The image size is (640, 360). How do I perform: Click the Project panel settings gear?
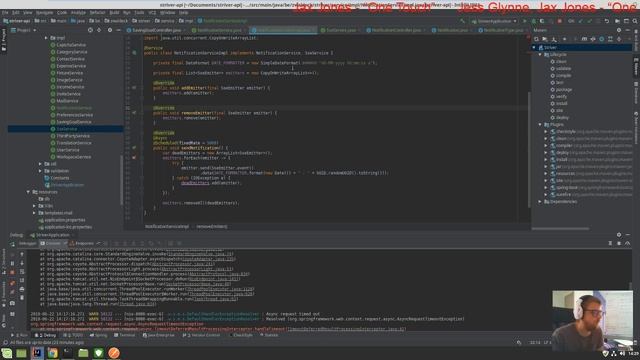[109, 30]
